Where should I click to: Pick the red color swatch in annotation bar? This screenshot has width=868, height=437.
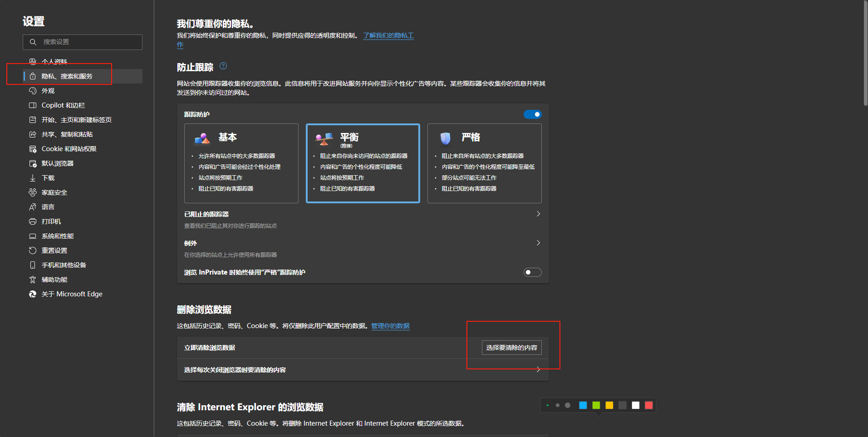tap(649, 405)
